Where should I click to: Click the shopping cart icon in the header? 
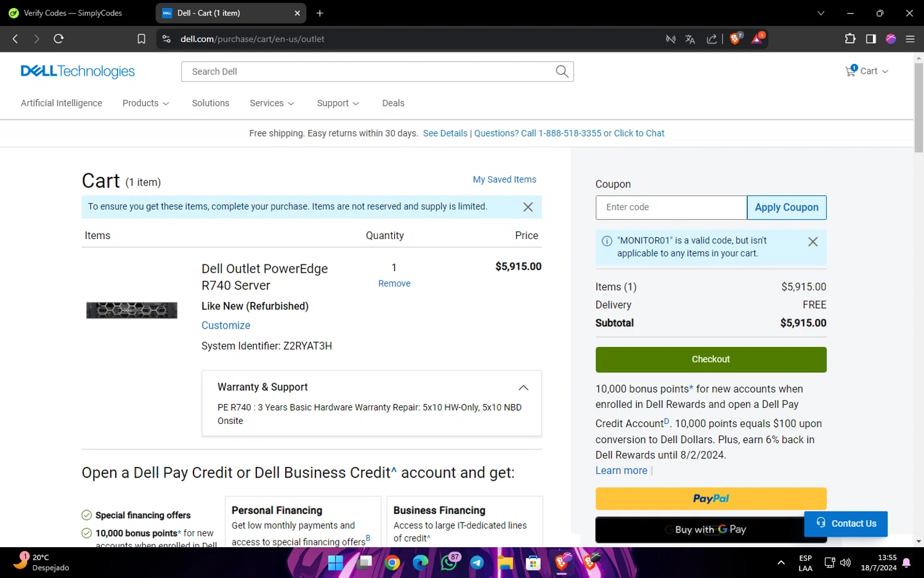tap(851, 71)
